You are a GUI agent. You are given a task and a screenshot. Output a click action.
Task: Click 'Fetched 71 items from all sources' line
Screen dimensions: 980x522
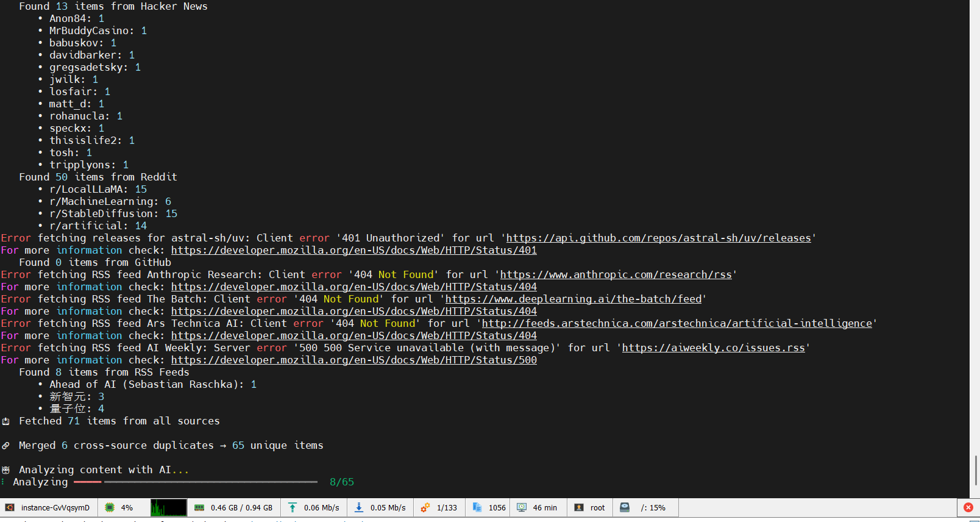119,421
